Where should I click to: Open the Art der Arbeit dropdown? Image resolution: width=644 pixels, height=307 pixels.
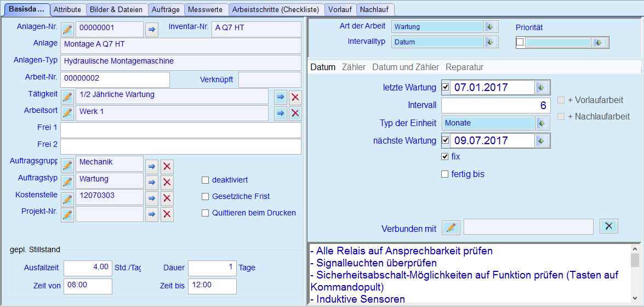[489, 27]
